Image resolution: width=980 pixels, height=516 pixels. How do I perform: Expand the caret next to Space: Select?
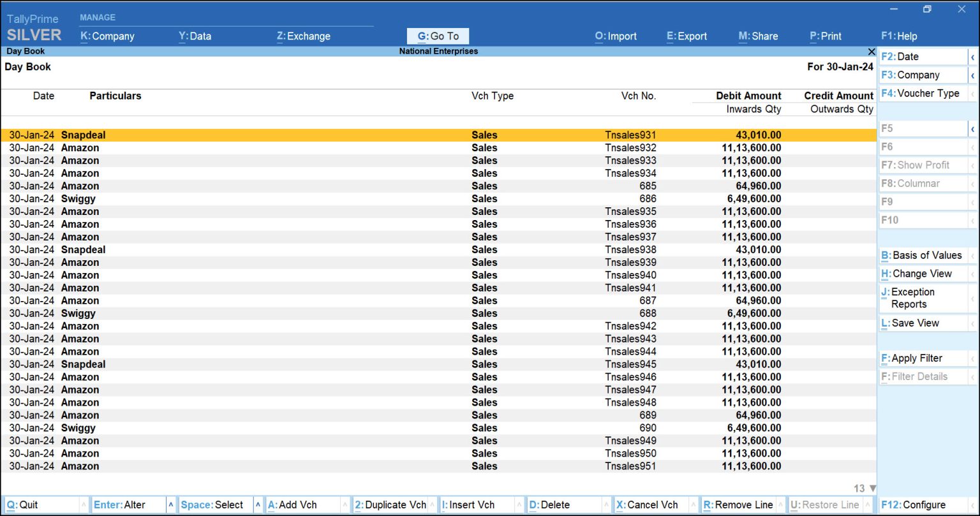tap(259, 504)
